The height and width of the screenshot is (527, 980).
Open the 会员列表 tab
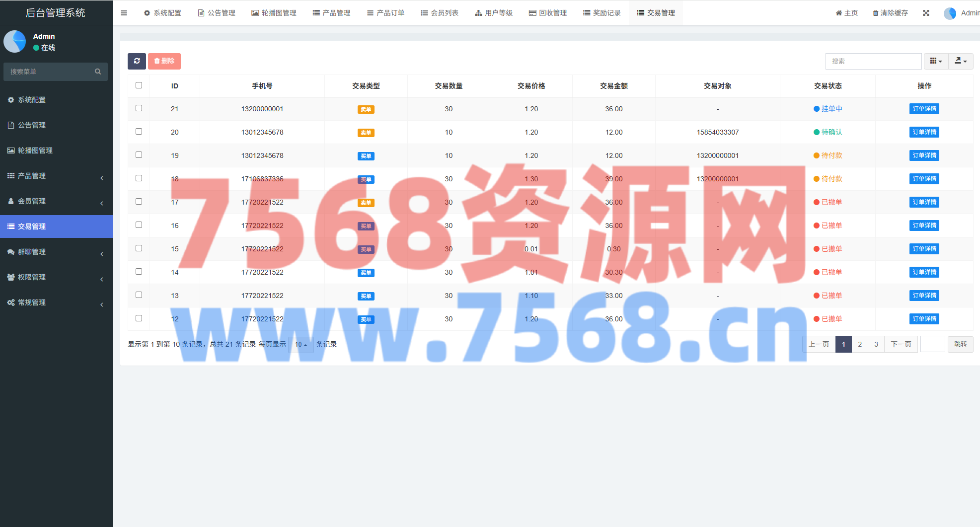coord(439,13)
